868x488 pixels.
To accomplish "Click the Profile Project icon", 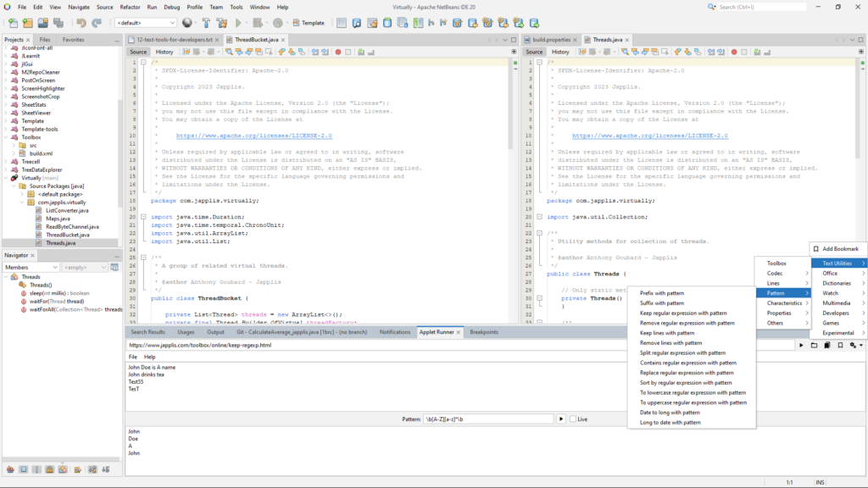I will click(278, 23).
